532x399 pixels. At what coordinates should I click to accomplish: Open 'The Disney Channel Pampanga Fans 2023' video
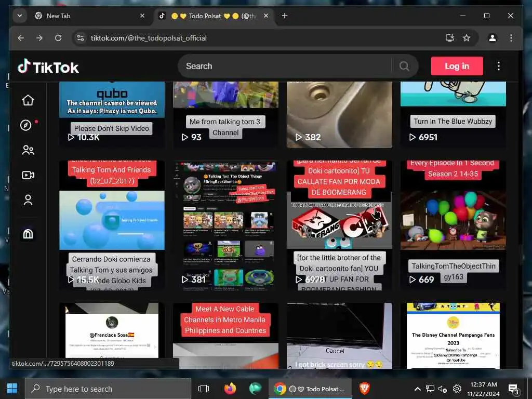453,336
